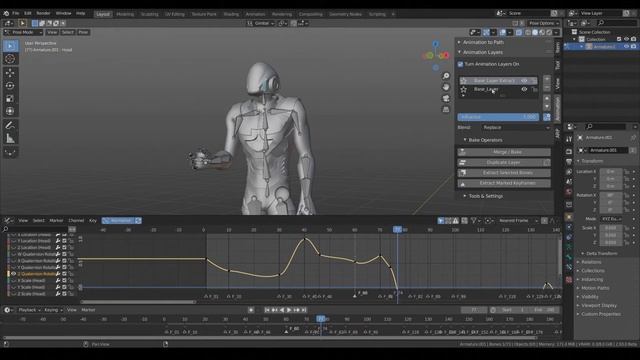This screenshot has width=640, height=360.
Task: Select the Annotate tool
Action: (x=10, y=125)
